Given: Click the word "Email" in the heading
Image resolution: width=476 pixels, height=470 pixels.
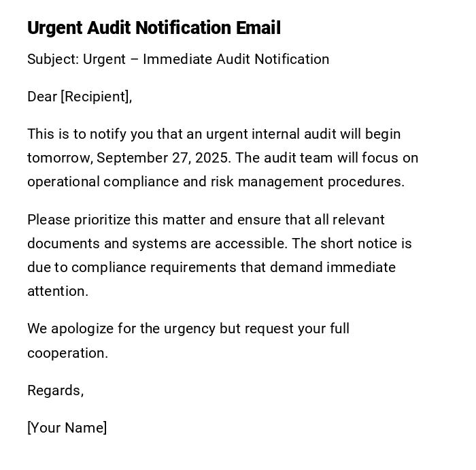Looking at the screenshot, I should coord(258,28).
